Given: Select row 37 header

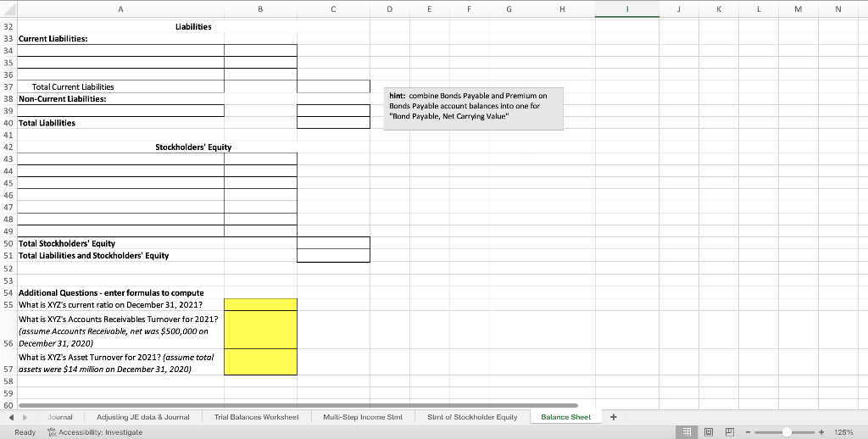Looking at the screenshot, I should [8, 87].
